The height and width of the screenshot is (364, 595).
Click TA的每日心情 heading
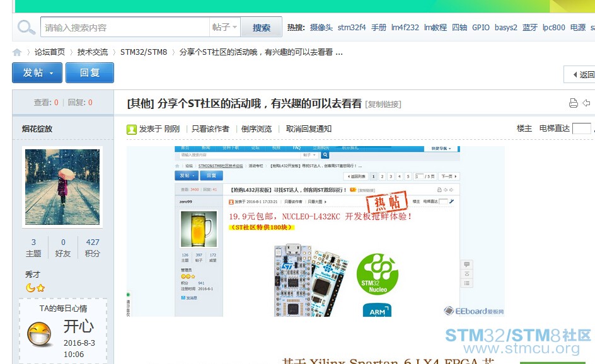pyautogui.click(x=63, y=308)
